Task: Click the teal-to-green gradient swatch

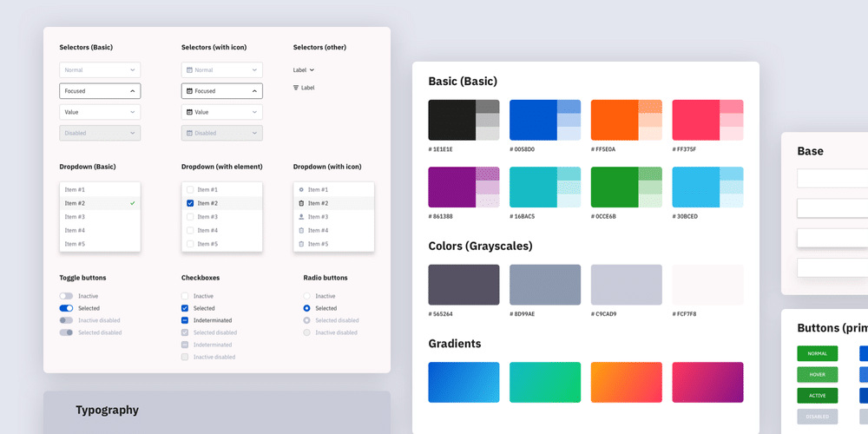Action: (x=545, y=383)
